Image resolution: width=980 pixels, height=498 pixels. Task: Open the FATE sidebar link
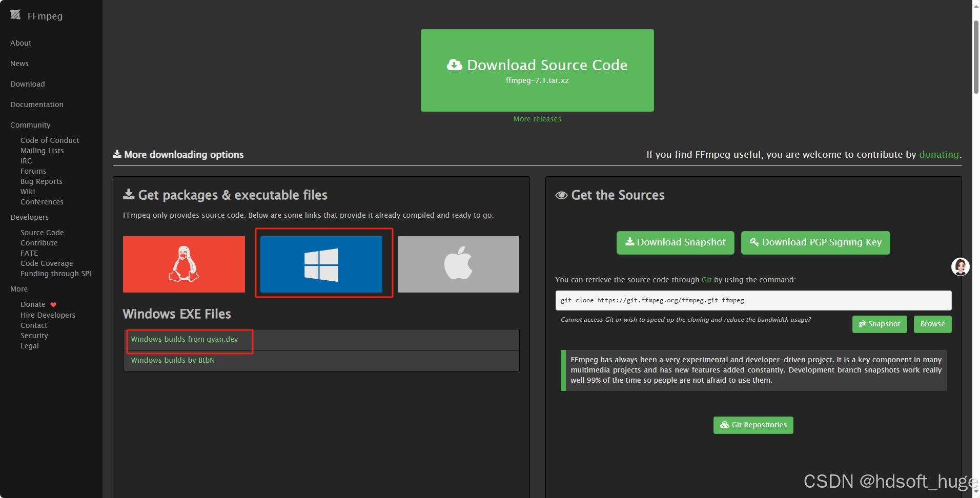tap(29, 253)
